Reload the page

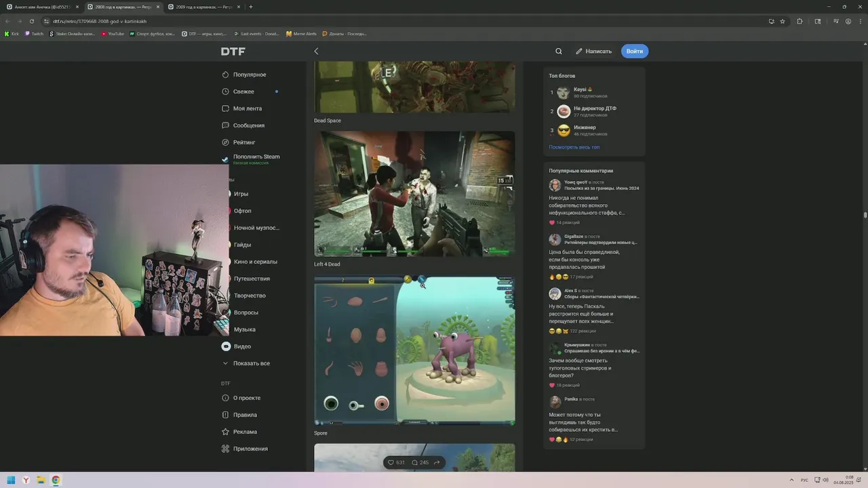[32, 21]
